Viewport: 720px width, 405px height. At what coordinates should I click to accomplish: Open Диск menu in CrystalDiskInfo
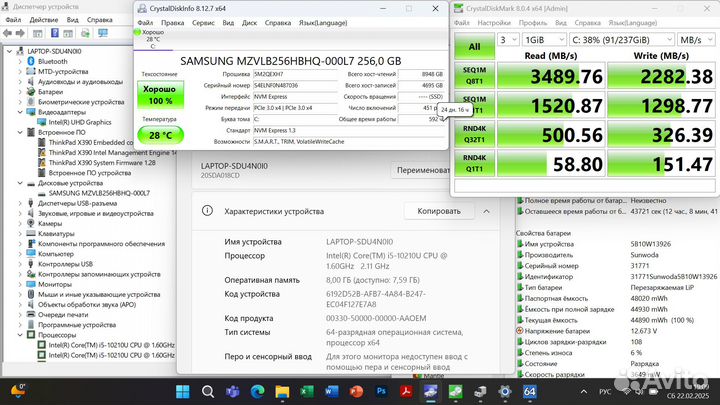click(x=249, y=22)
